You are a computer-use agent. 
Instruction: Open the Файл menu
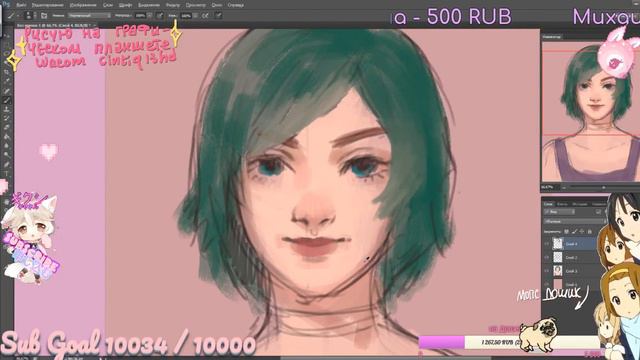tap(21, 5)
